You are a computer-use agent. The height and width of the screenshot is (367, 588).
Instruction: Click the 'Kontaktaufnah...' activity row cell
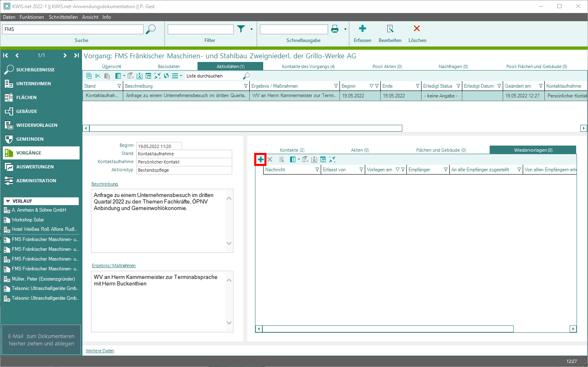[102, 96]
